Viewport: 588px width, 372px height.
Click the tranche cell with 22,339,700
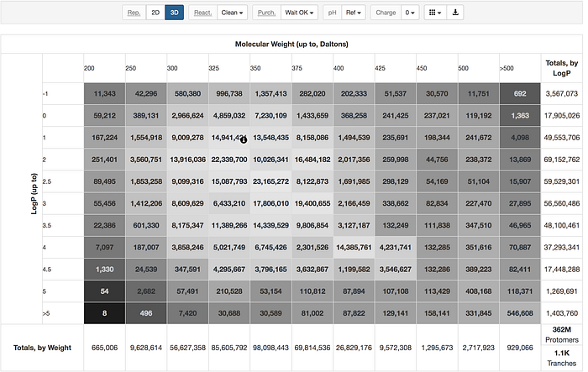[229, 160]
